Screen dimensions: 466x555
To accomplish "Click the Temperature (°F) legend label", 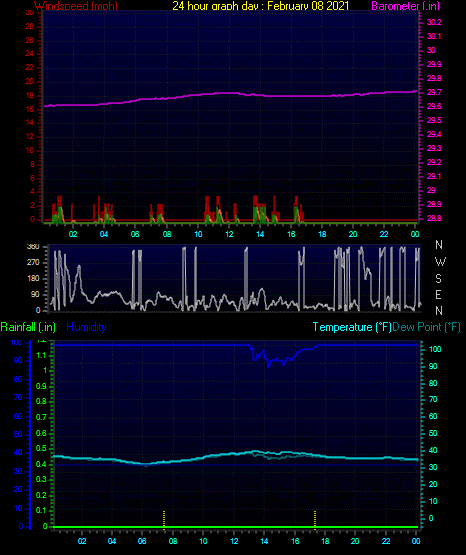I will tap(352, 327).
